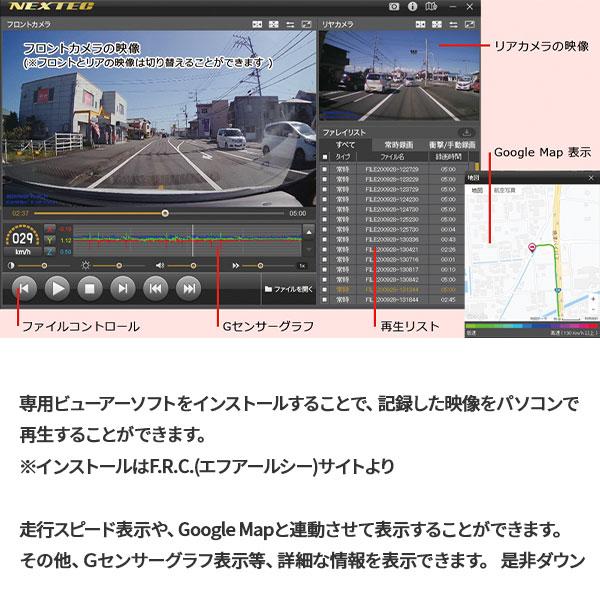Swap cameras using front panel arrows icon
Screen dimensions: 600x600
tap(290, 24)
